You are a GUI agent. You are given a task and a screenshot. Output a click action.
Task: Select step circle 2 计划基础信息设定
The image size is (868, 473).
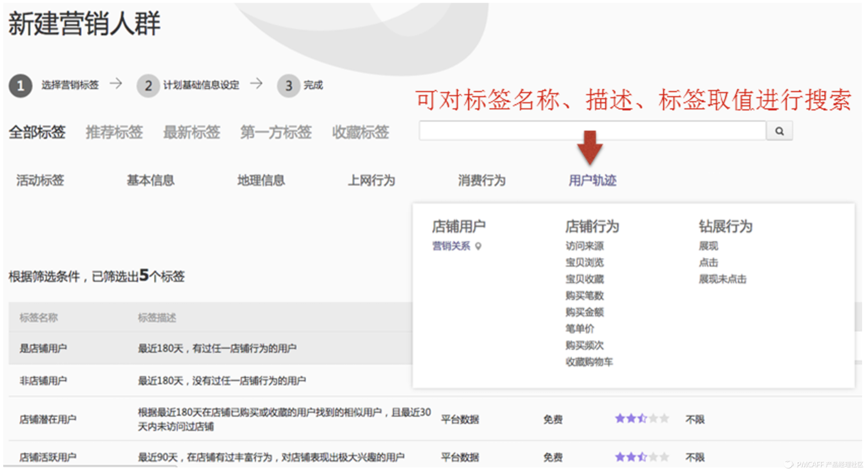coord(148,85)
